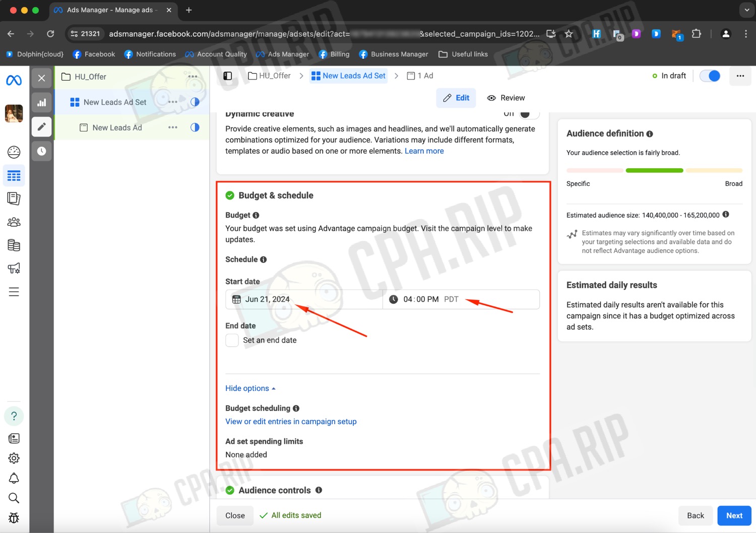Open the charts view icon
Screen dimensions: 756x533
coord(41,102)
